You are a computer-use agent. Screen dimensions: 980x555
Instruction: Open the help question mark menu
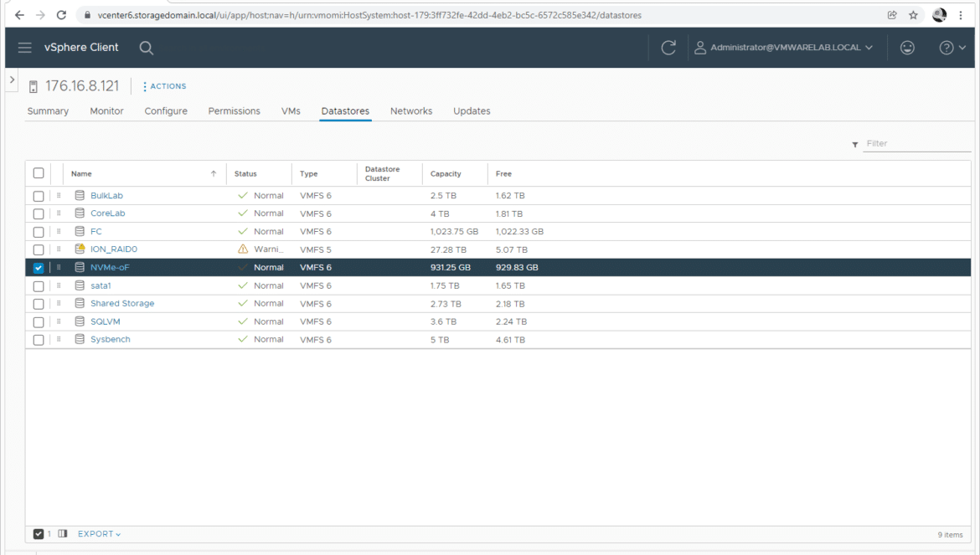tap(952, 48)
